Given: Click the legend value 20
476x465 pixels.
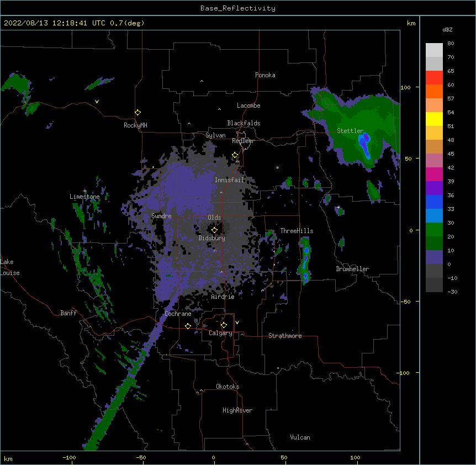Looking at the screenshot, I should pyautogui.click(x=451, y=236).
